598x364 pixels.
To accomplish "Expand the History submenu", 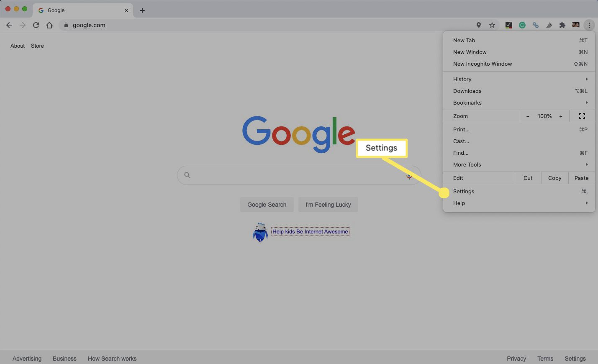I will tap(519, 79).
